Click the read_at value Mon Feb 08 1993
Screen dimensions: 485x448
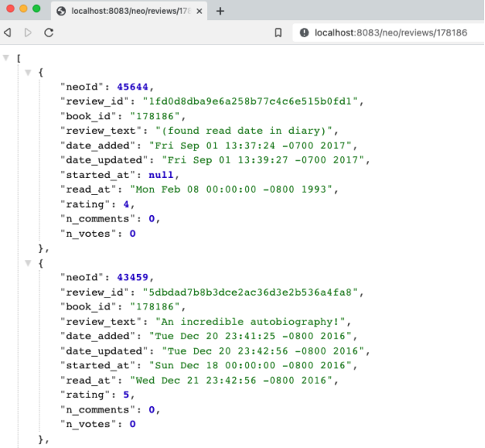[x=231, y=189]
